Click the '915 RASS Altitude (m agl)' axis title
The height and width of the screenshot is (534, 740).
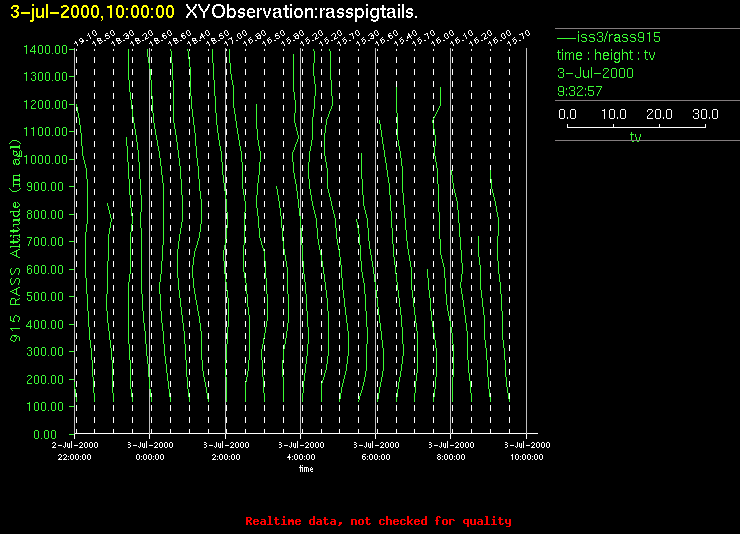click(x=16, y=241)
